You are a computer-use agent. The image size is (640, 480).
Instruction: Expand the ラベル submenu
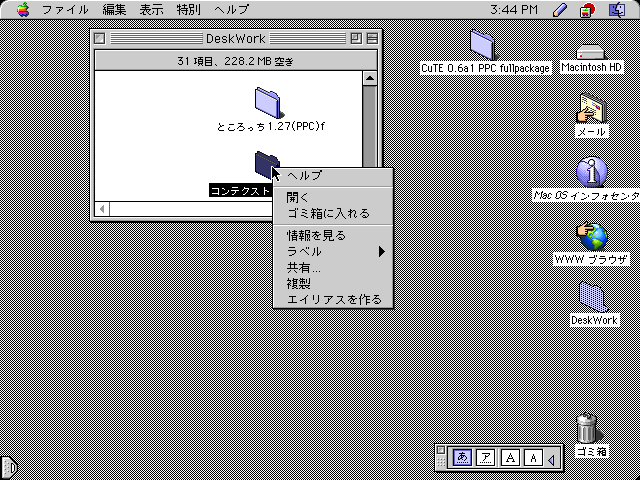(x=333, y=251)
